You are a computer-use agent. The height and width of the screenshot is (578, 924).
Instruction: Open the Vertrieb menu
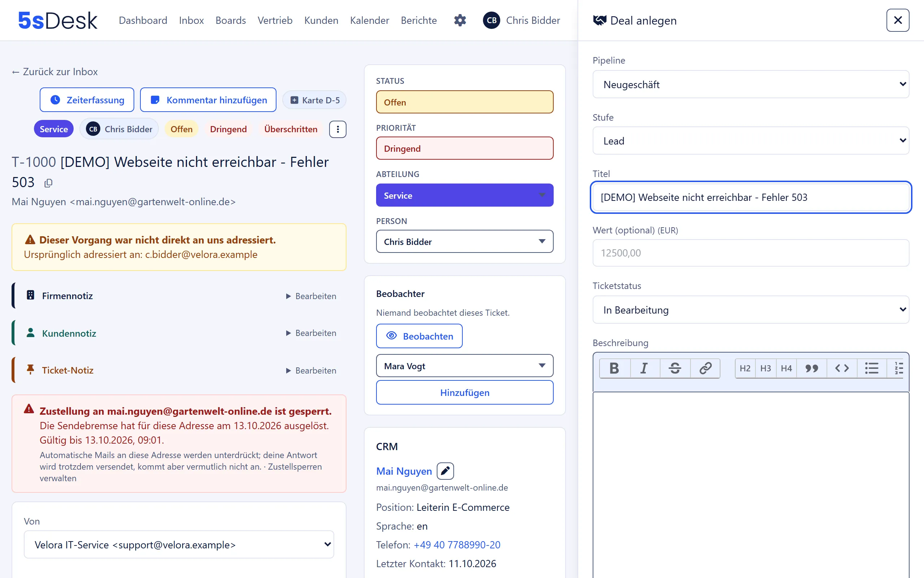275,20
